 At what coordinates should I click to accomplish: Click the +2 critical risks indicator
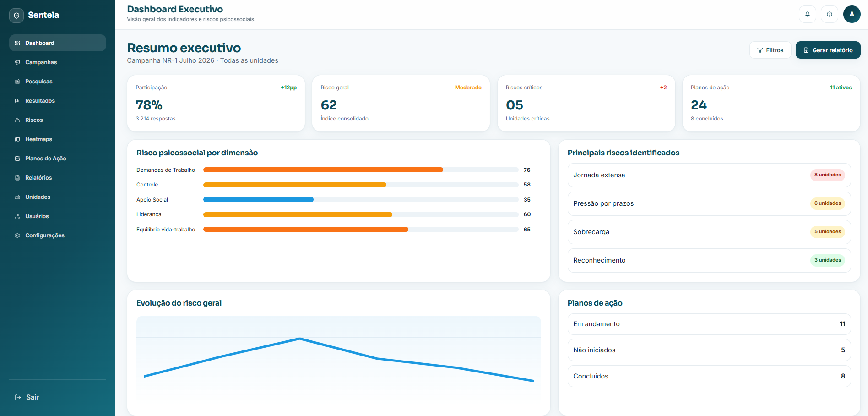coord(663,88)
